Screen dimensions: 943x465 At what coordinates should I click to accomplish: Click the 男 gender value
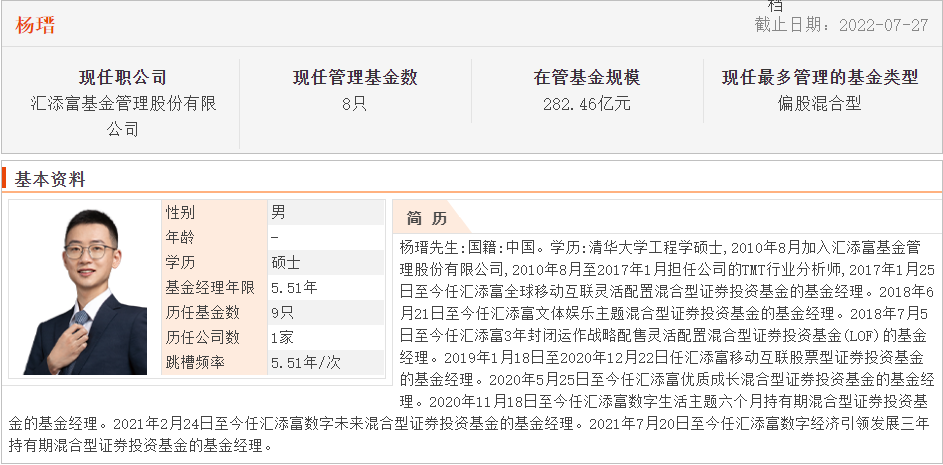pos(278,212)
